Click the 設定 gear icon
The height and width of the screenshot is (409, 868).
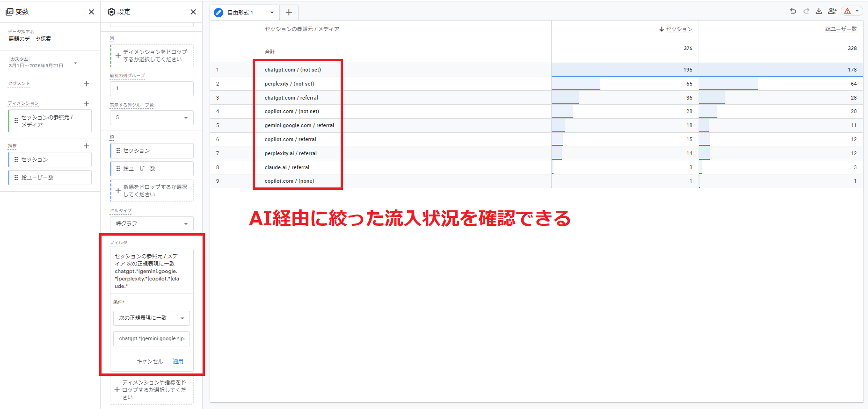(111, 12)
